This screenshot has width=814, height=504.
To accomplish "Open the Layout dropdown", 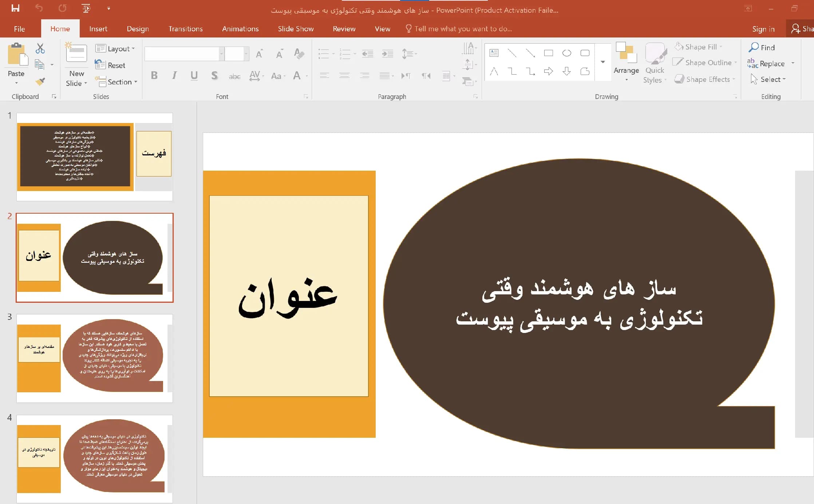I will click(x=115, y=48).
